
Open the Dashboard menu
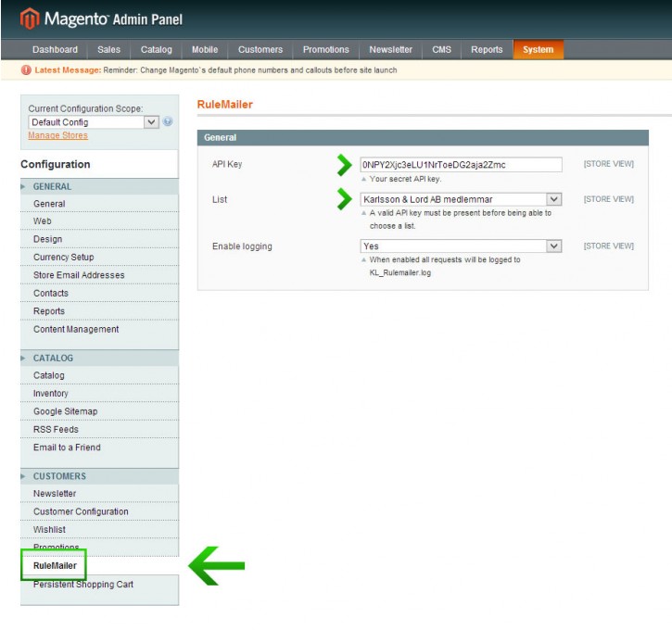(55, 50)
